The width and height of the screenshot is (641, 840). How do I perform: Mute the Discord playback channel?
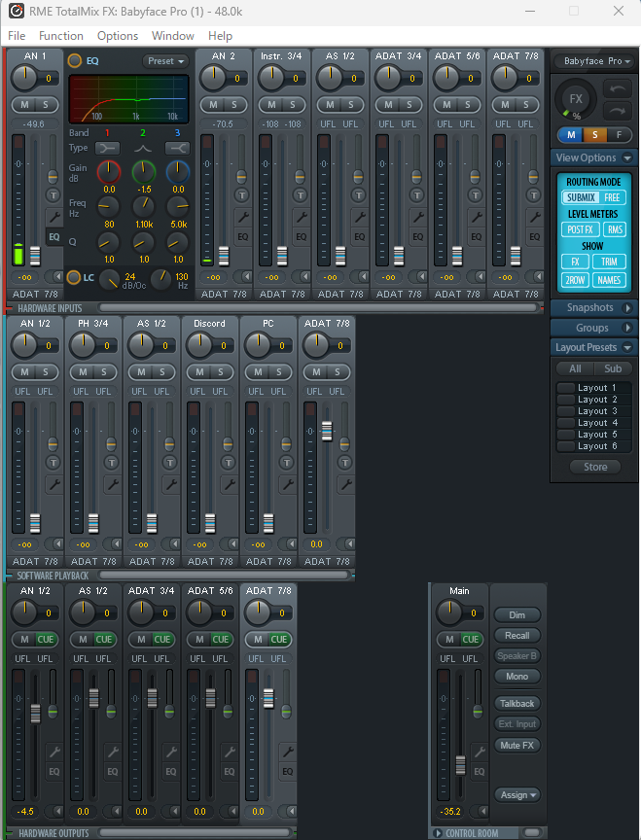200,371
